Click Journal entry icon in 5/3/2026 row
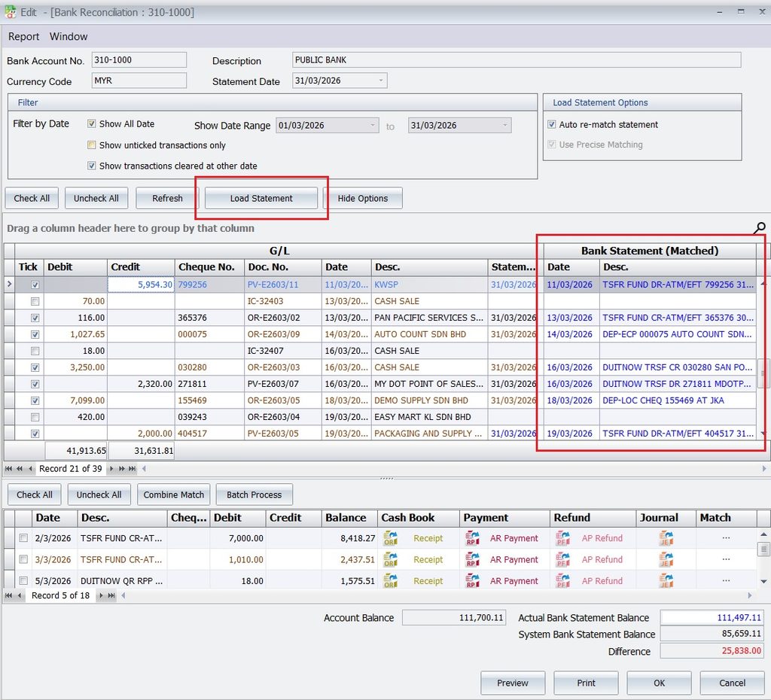The height and width of the screenshot is (700, 771). click(x=666, y=580)
